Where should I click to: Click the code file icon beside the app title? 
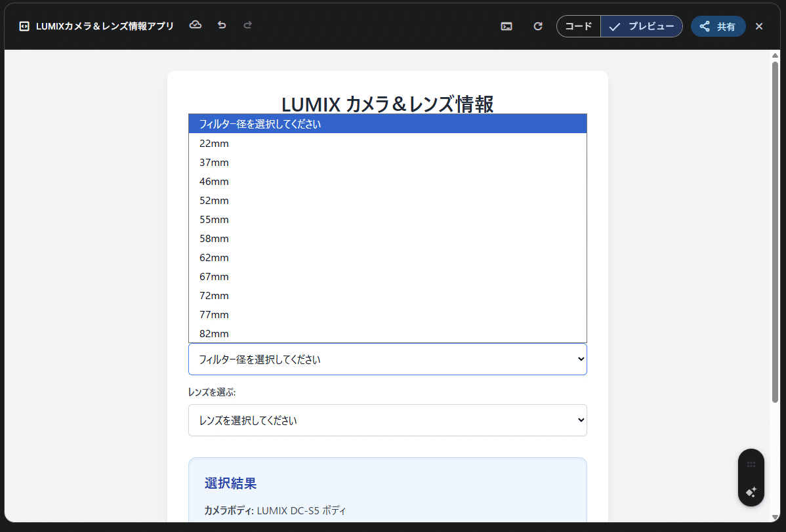(24, 26)
